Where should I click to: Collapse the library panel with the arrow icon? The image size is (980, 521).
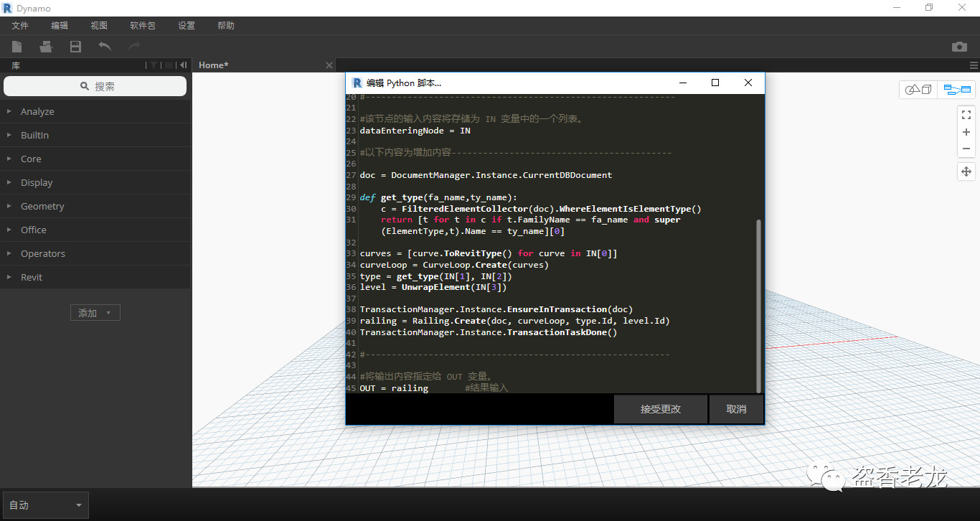click(184, 65)
